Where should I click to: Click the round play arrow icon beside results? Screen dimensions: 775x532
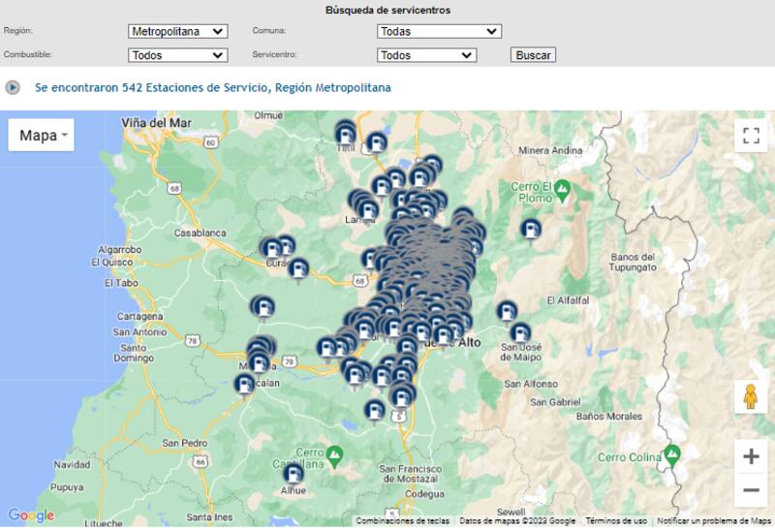13,87
